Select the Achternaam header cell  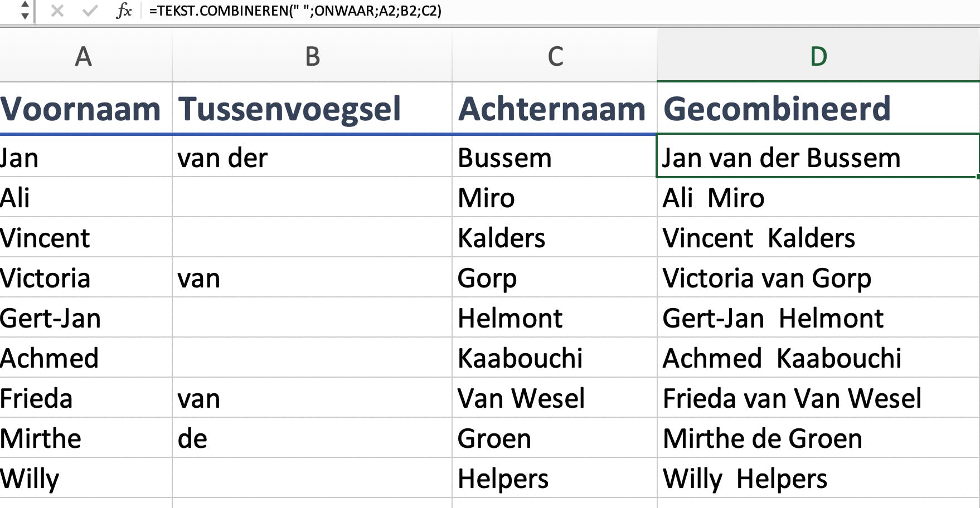[552, 109]
